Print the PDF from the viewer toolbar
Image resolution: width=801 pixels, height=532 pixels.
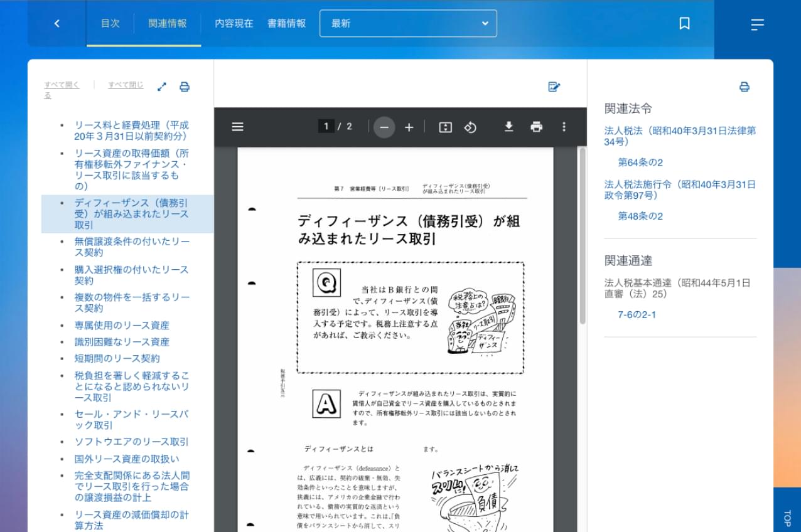pyautogui.click(x=536, y=127)
